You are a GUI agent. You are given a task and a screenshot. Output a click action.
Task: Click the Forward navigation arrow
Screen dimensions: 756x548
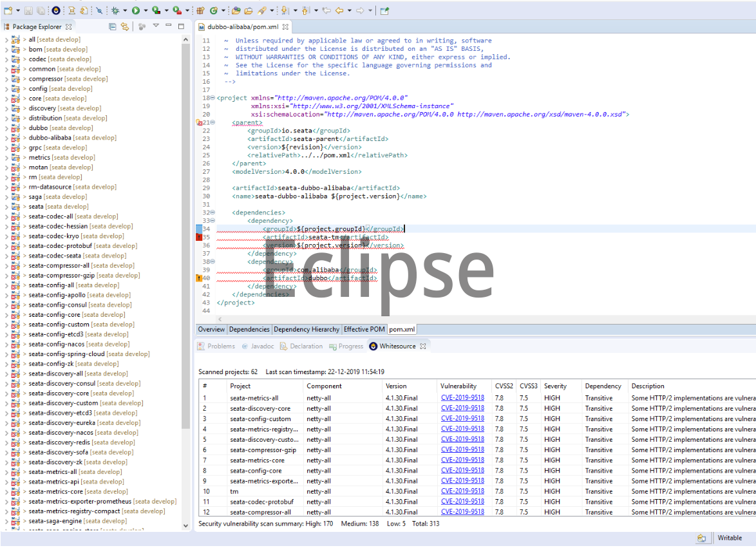tap(360, 10)
